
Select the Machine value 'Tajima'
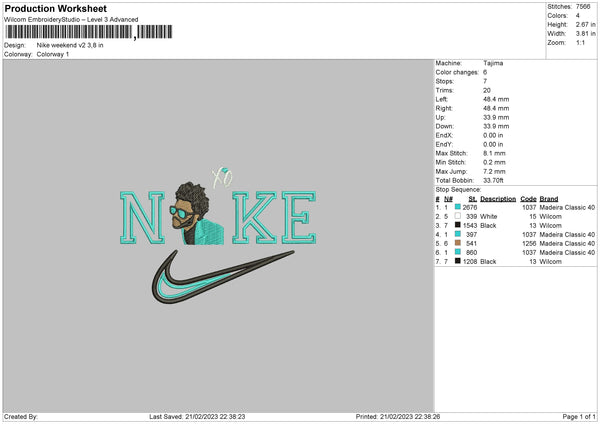tap(493, 63)
